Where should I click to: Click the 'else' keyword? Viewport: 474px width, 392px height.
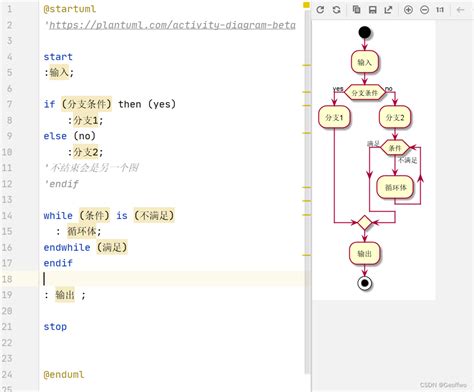pos(55,136)
